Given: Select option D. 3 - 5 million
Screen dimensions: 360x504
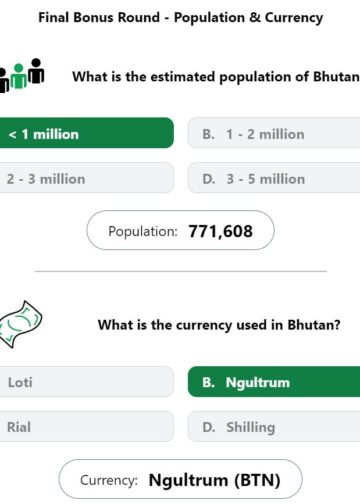Looking at the screenshot, I should [x=274, y=178].
